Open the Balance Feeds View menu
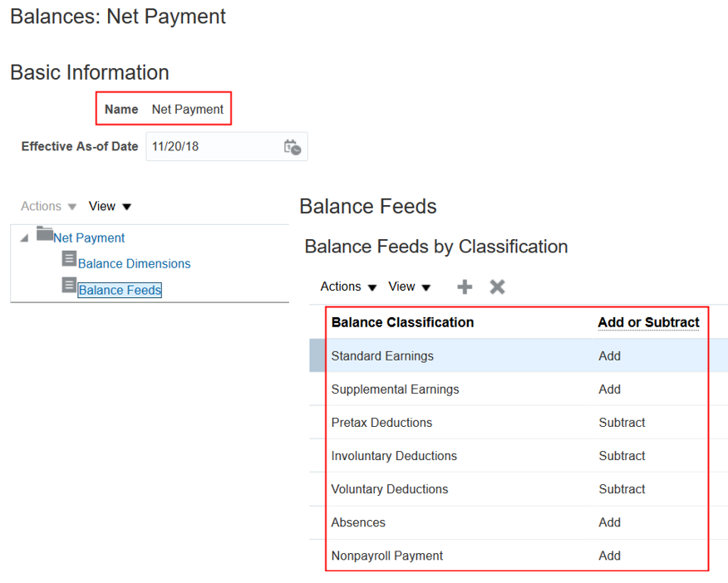This screenshot has width=728, height=583. coord(409,287)
